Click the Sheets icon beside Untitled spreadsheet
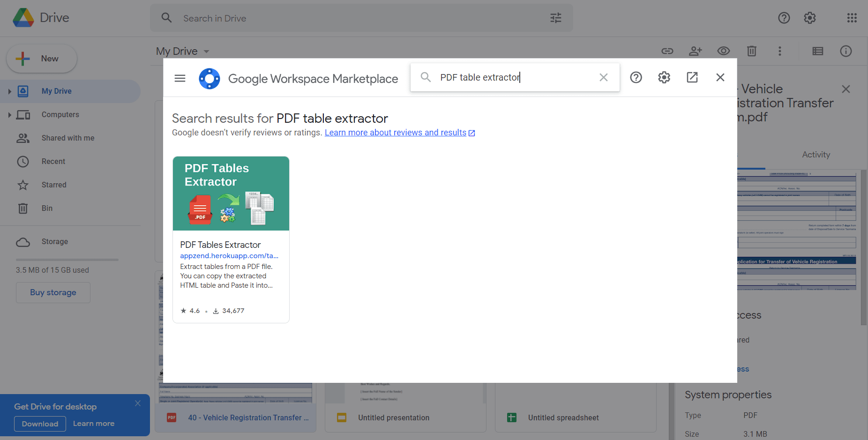Screen dimensions: 868x440 [512, 418]
